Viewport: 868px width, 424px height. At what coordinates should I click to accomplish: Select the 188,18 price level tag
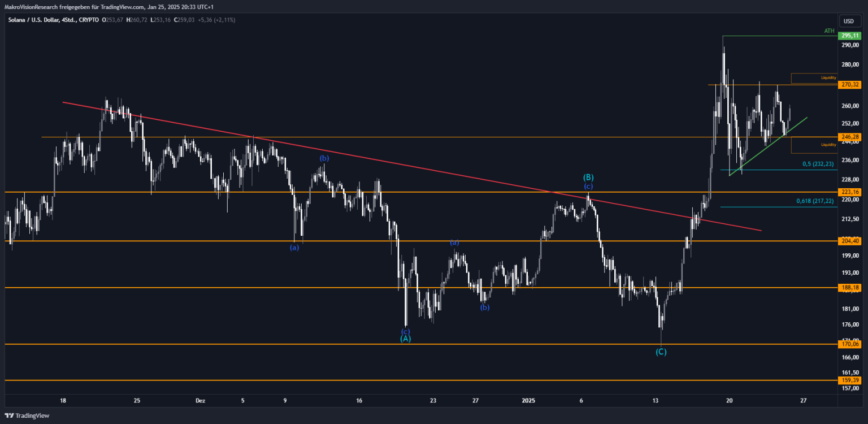(x=849, y=288)
